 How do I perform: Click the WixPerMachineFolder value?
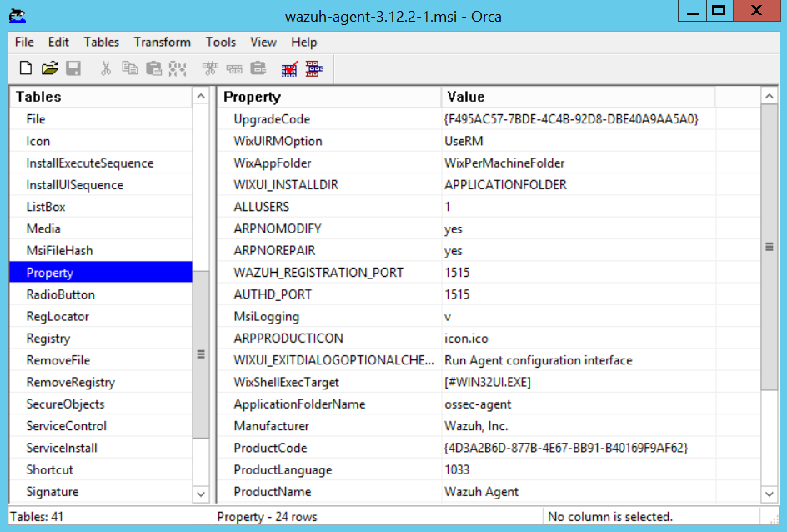[x=504, y=163]
